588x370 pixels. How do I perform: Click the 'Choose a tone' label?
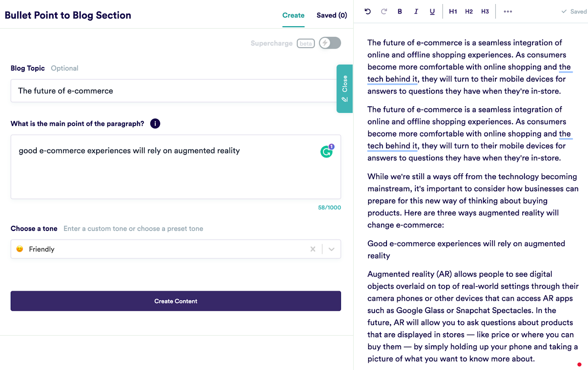tap(34, 229)
